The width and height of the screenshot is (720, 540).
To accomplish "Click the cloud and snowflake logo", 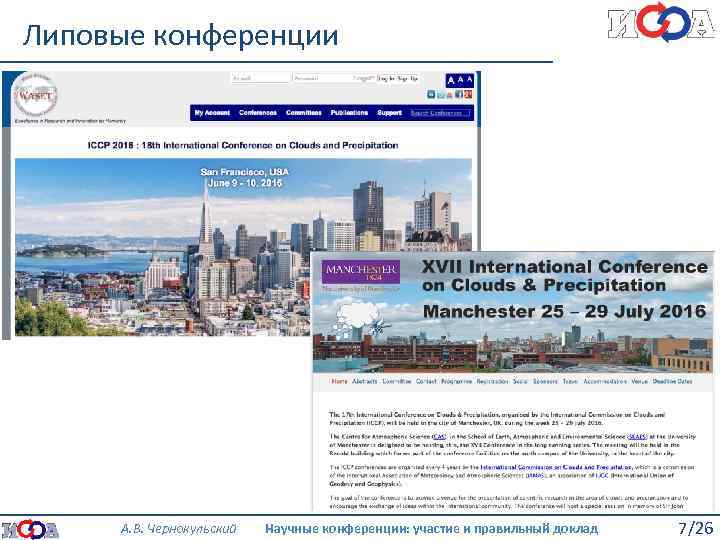I will [359, 319].
